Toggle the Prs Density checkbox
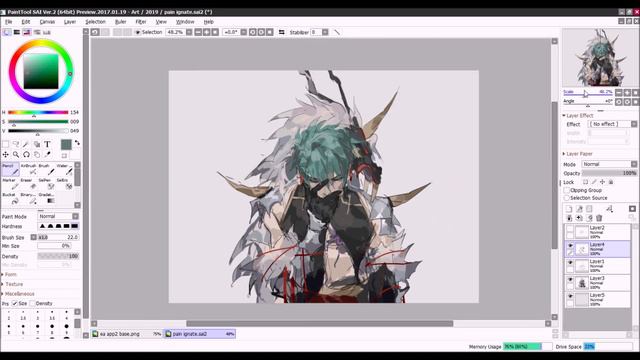The width and height of the screenshot is (640, 360). pos(32,303)
